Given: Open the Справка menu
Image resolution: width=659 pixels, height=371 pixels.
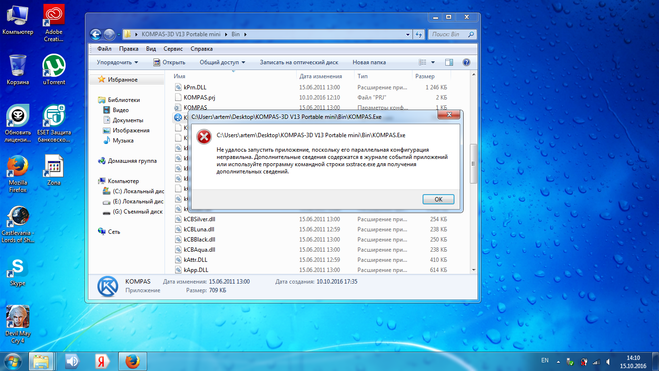Looking at the screenshot, I should click(201, 49).
